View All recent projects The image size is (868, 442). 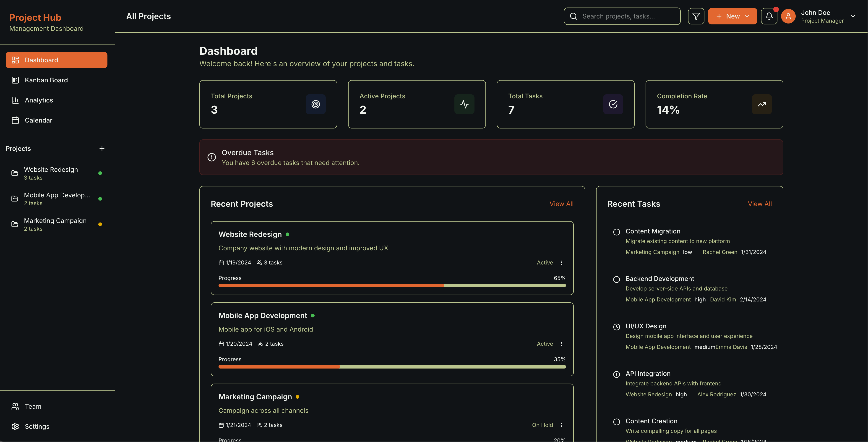tap(561, 204)
